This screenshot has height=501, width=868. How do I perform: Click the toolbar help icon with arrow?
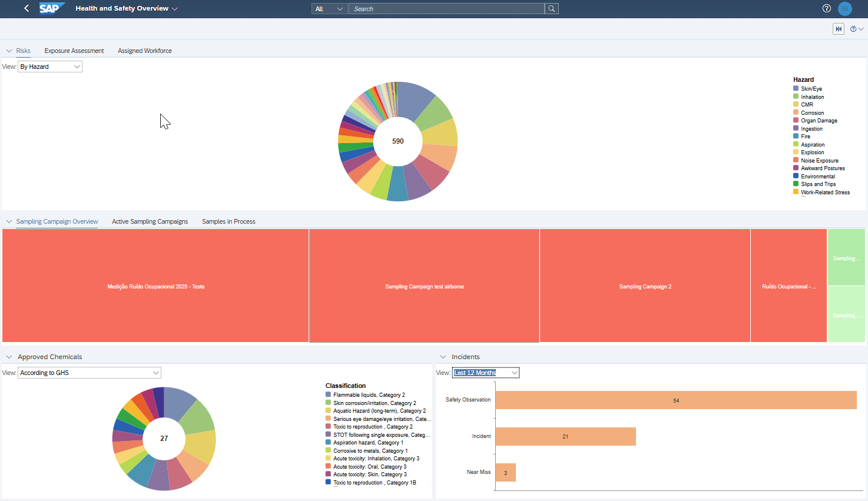pyautogui.click(x=856, y=29)
